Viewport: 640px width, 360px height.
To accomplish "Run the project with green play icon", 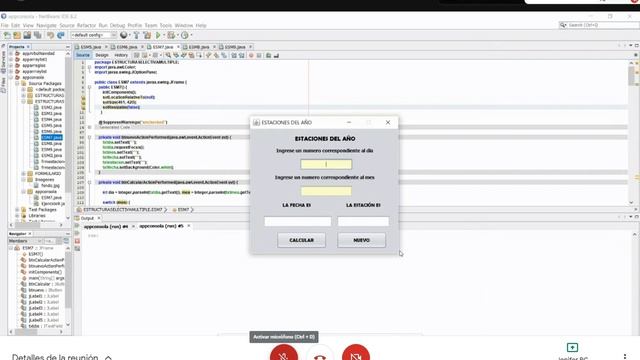I will click(x=158, y=36).
